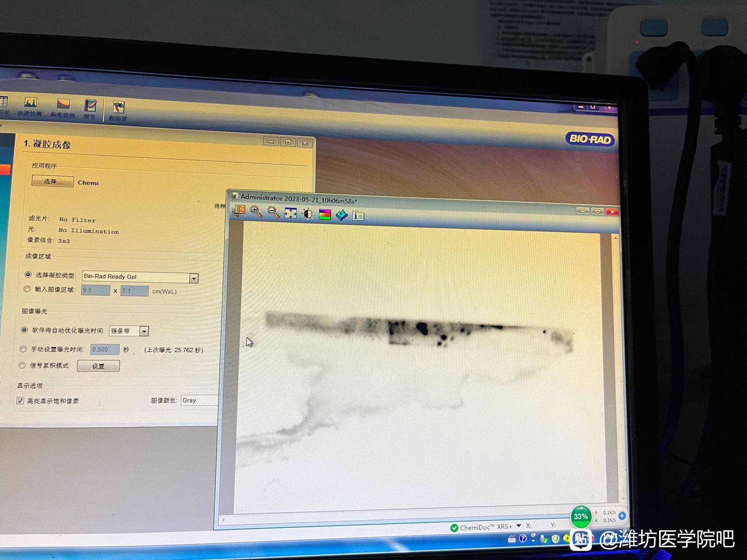Minimize the image viewer window

[x=582, y=211]
